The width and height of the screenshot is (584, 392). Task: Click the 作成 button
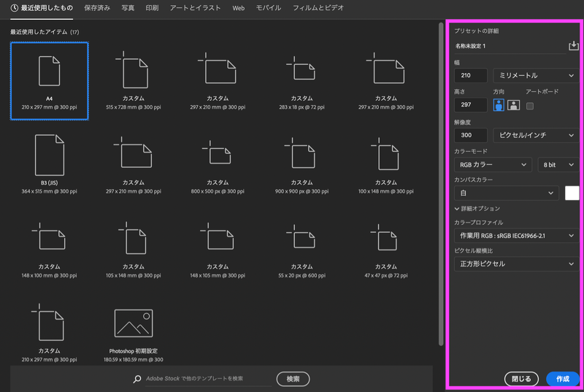point(562,379)
